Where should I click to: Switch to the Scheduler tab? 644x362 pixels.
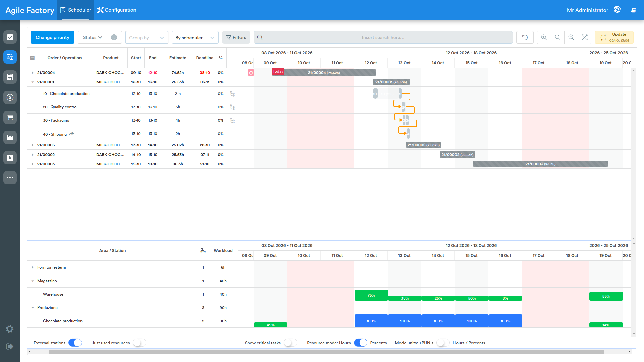click(75, 10)
